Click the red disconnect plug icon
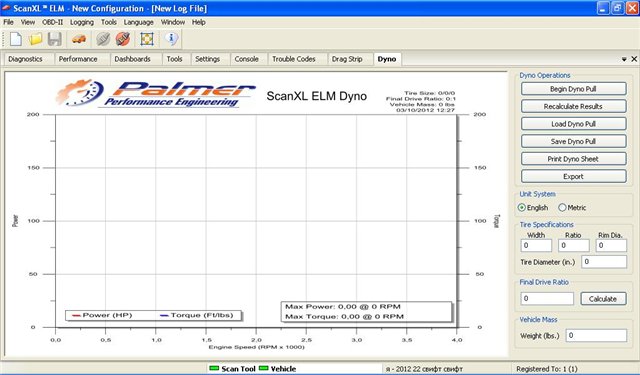640x375 pixels. 122,39
